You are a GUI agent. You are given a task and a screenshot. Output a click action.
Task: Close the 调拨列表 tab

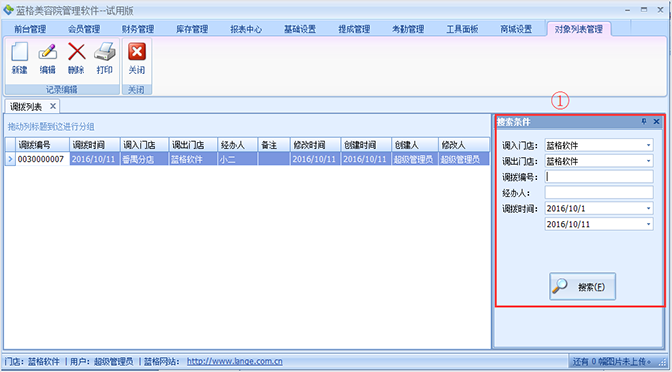(x=53, y=106)
